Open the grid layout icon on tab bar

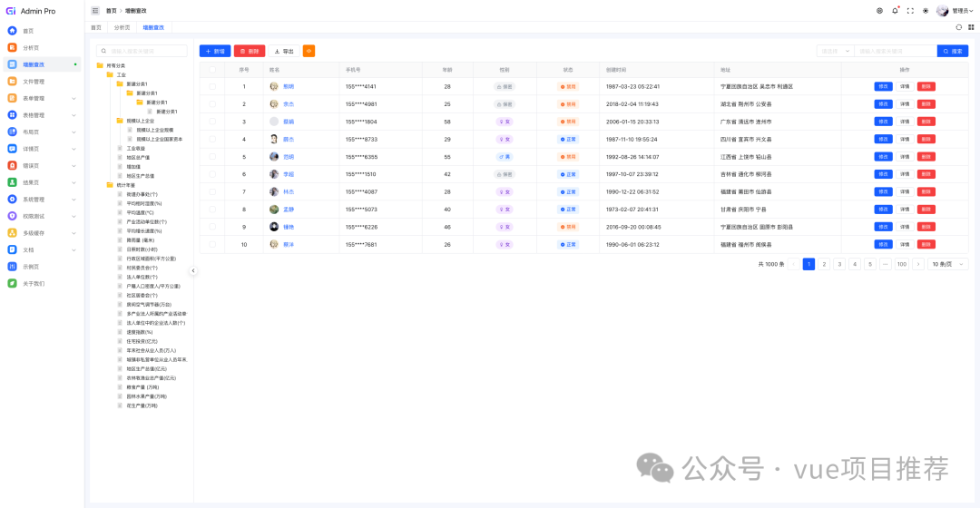point(971,27)
